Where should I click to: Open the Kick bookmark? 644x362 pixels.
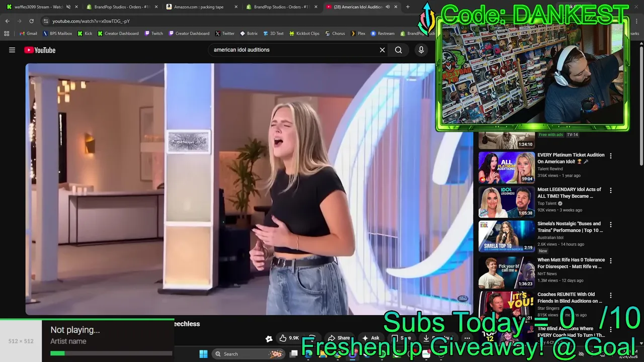85,34
